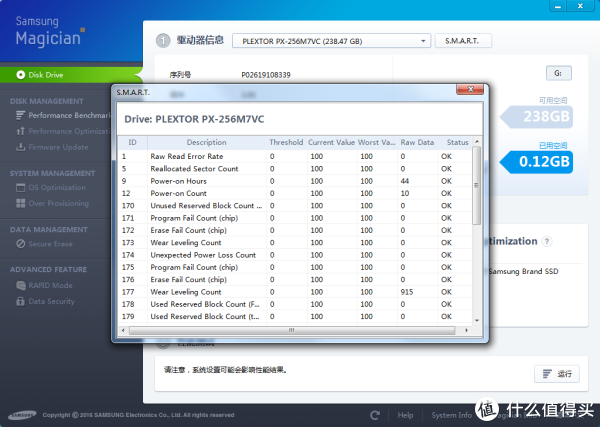Click the help question mark beside Optimization
Viewport: 600px width, 427px height.
click(x=547, y=241)
